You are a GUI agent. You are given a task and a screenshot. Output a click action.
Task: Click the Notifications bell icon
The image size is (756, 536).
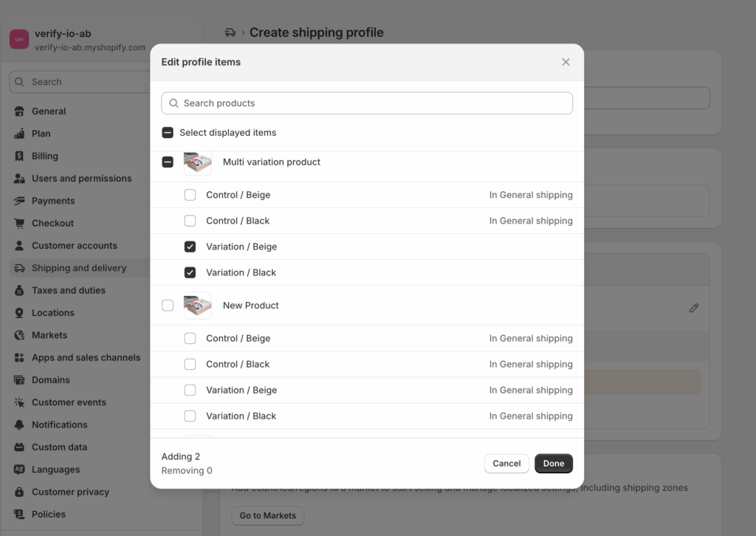[x=19, y=425]
